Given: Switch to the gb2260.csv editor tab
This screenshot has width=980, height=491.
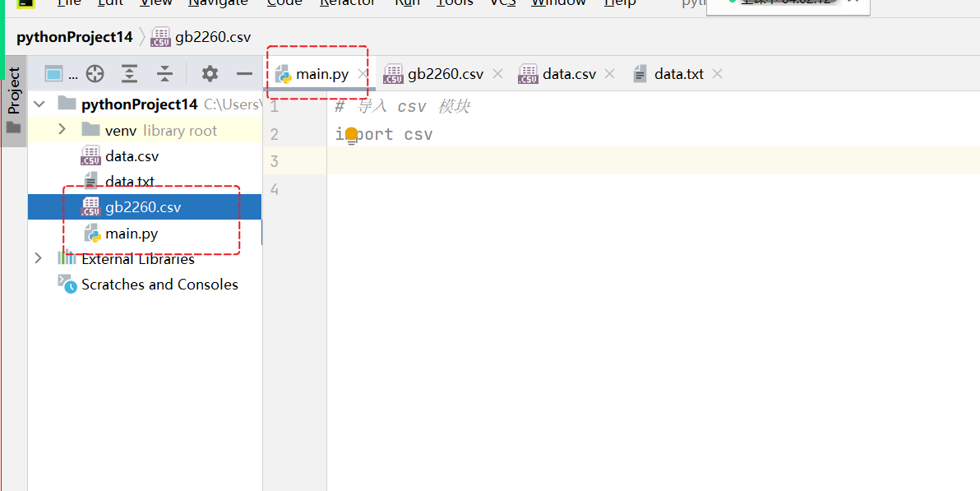Looking at the screenshot, I should tap(445, 74).
